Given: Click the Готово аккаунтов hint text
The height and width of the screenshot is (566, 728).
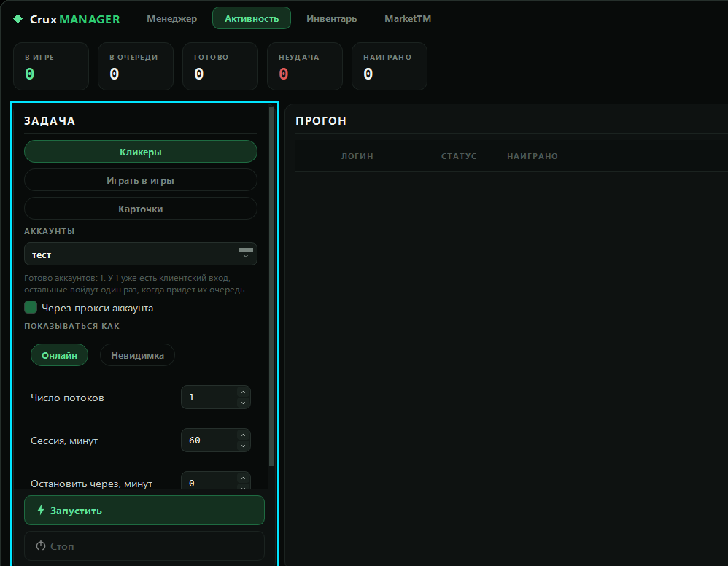Looking at the screenshot, I should tap(136, 284).
